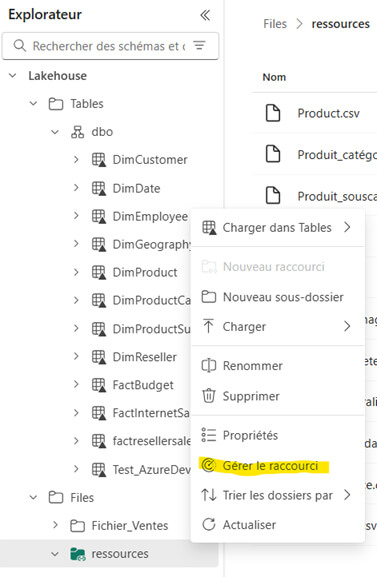Click the Fichier_Ventes folder icon
The image size is (377, 577).
click(77, 525)
